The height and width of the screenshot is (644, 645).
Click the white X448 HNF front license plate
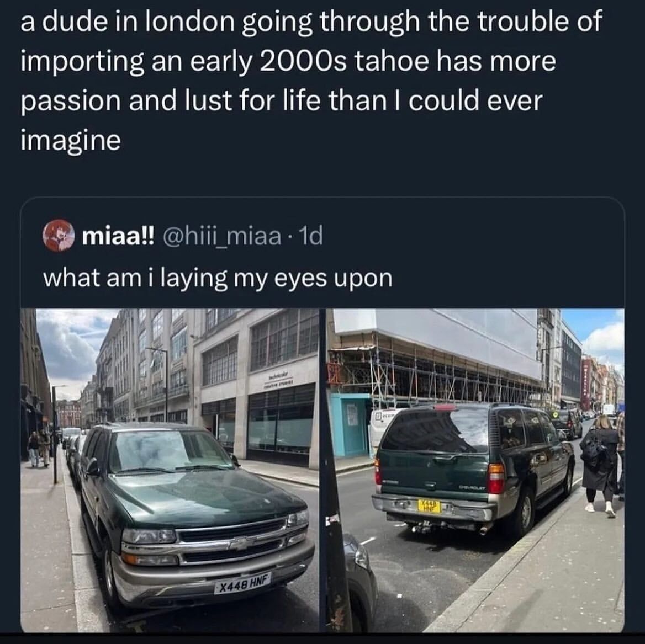[x=243, y=583]
